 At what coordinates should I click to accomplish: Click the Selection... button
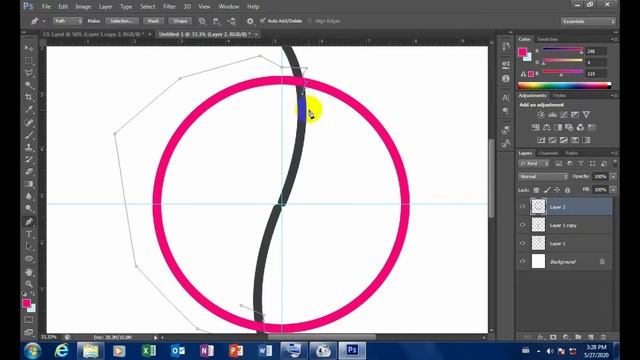pos(122,21)
